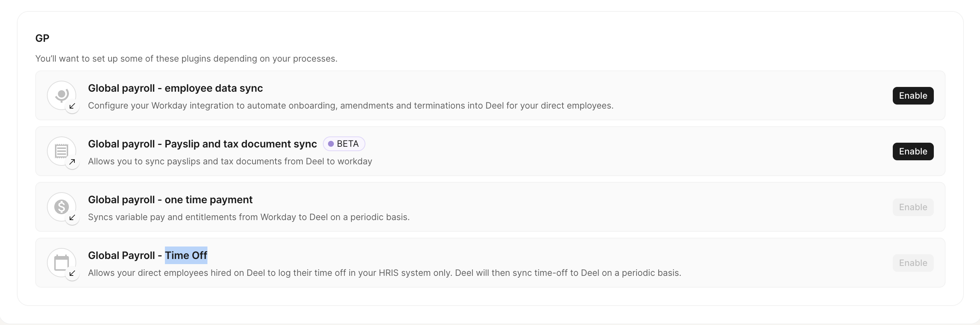
Task: Click the BETA badge next to Payslip sync
Action: [343, 144]
